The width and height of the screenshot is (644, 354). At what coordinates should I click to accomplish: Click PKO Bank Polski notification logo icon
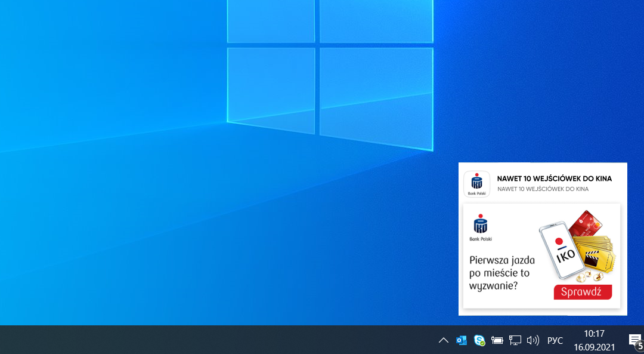477,184
